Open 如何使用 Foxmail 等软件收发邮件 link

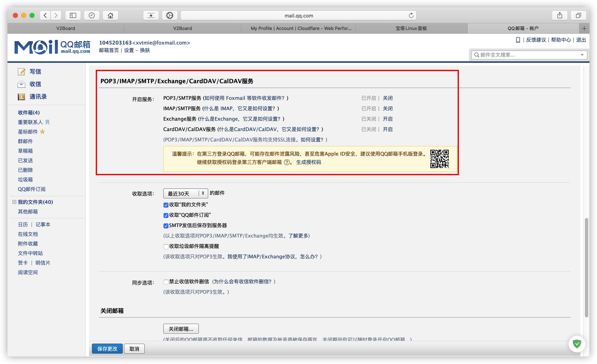point(244,98)
